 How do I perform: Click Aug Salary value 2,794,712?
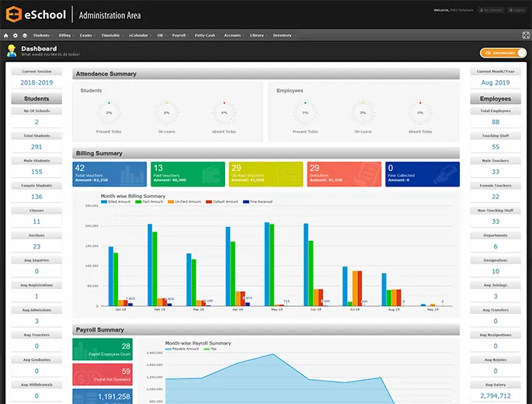coord(495,396)
